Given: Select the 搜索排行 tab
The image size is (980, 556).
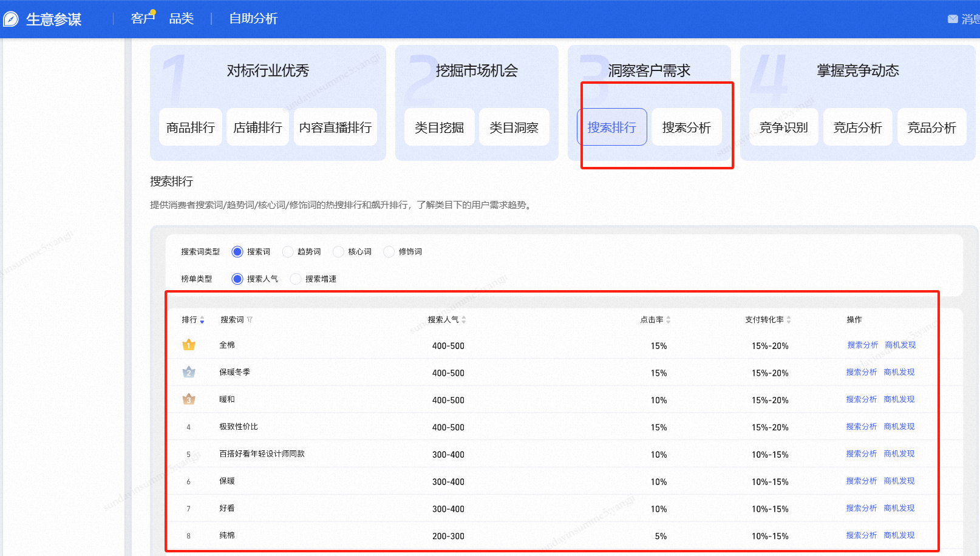Looking at the screenshot, I should click(x=611, y=127).
